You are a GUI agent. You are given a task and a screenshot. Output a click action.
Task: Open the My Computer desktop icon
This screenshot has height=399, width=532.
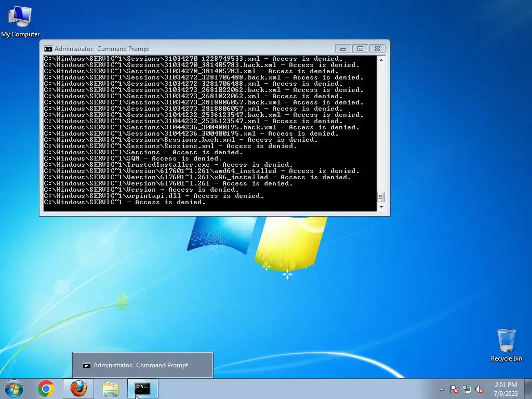pyautogui.click(x=20, y=21)
